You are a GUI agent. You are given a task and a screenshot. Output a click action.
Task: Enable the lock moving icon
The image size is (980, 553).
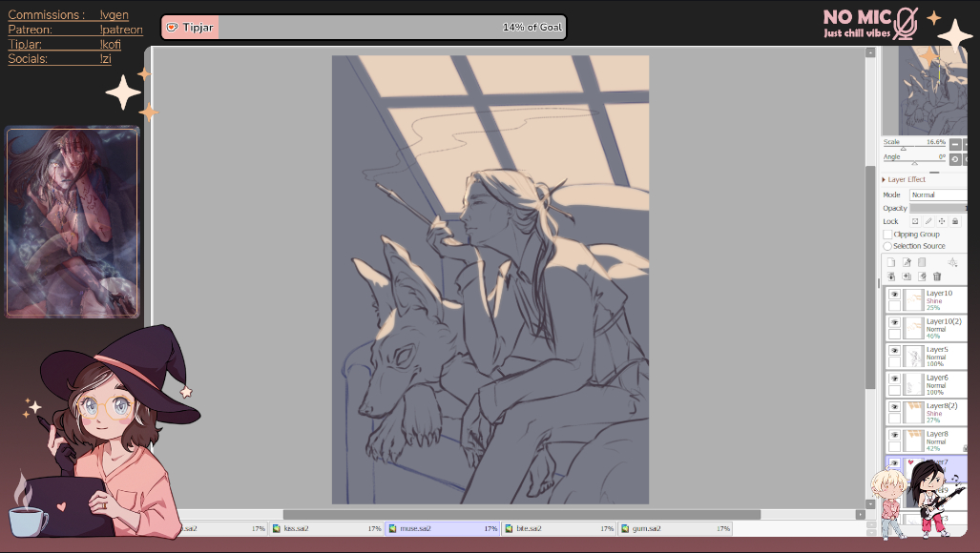942,221
